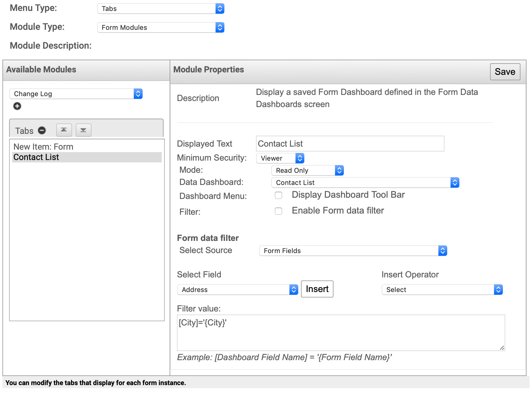The image size is (532, 393).
Task: Open Select Field Address dropdown
Action: (238, 290)
